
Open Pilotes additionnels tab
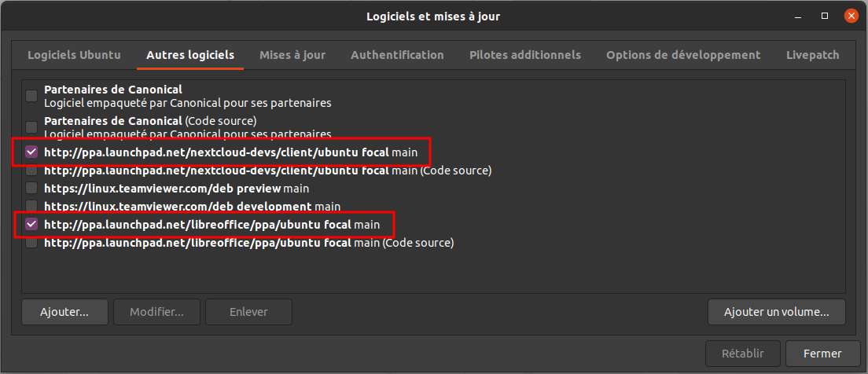(x=524, y=55)
